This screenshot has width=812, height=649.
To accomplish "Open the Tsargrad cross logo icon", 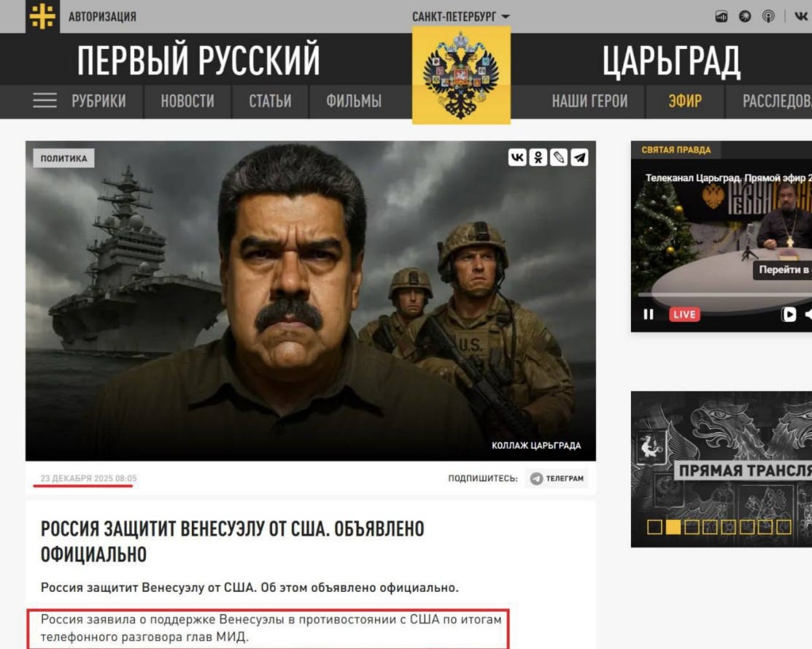I will click(x=42, y=16).
